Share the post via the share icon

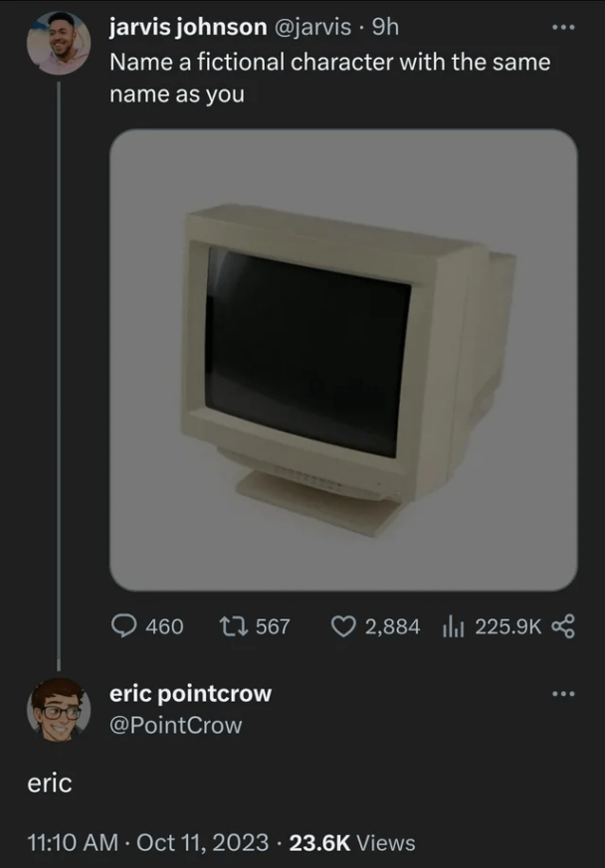point(563,625)
